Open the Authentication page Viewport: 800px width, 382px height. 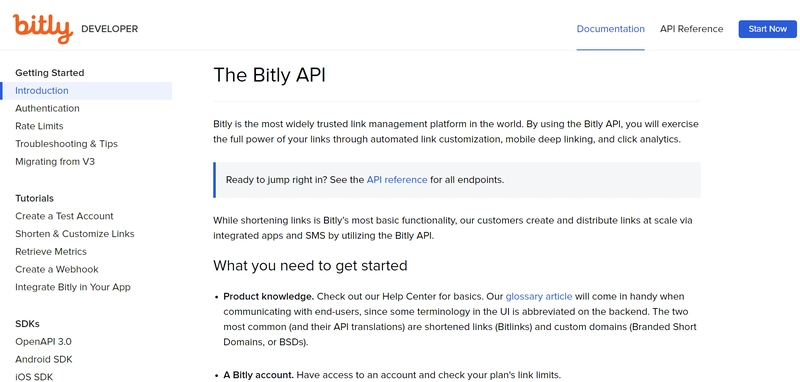click(x=47, y=108)
